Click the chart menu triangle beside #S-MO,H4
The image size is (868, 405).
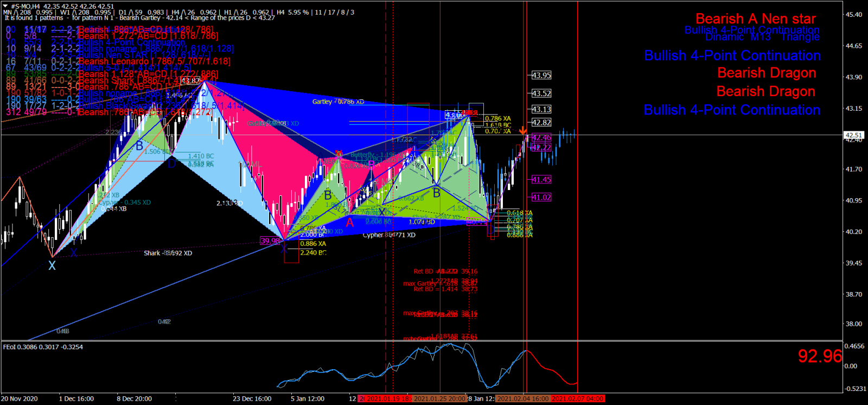click(6, 7)
